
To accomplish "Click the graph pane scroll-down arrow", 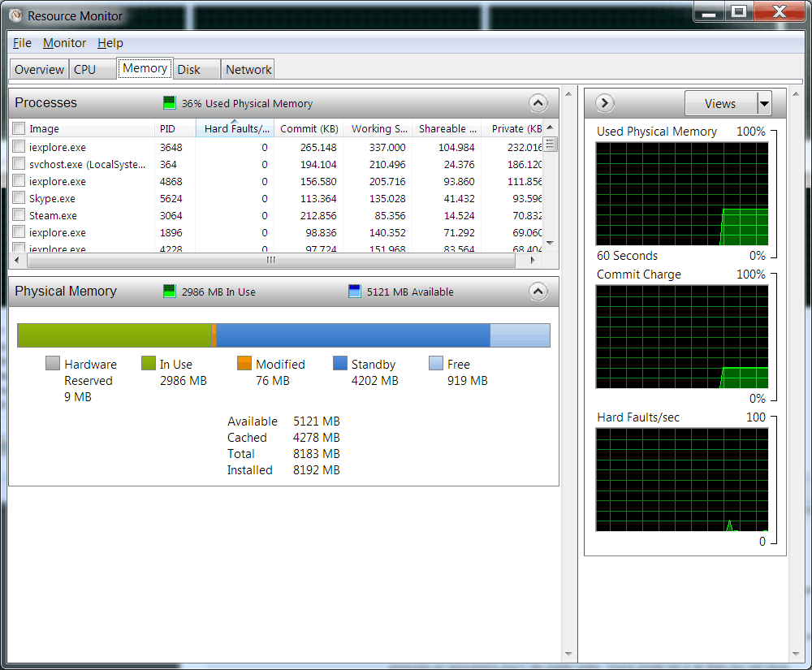I will pyautogui.click(x=796, y=654).
